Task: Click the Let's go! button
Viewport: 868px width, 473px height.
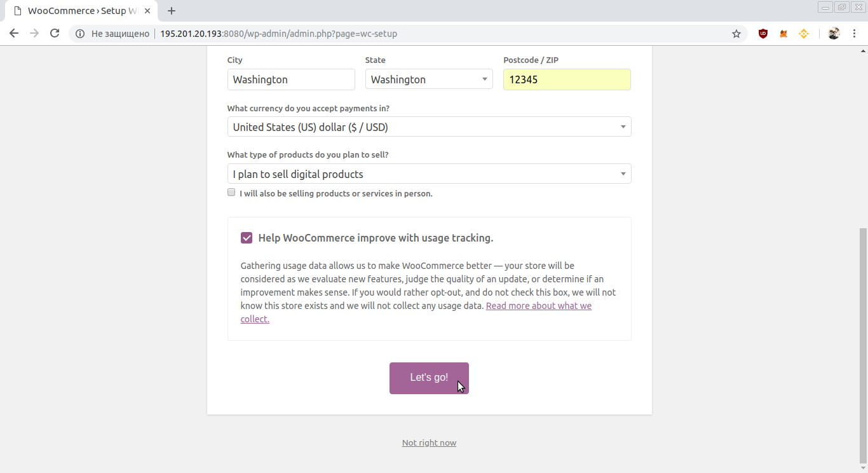Action: point(429,378)
